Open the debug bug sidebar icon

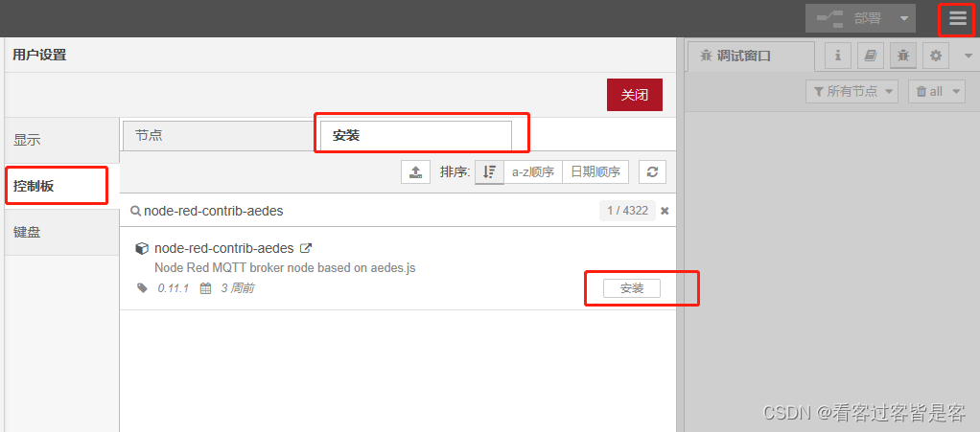point(903,56)
